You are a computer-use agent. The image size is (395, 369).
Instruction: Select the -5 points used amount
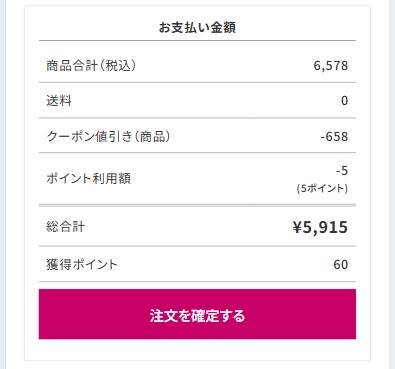pyautogui.click(x=342, y=171)
